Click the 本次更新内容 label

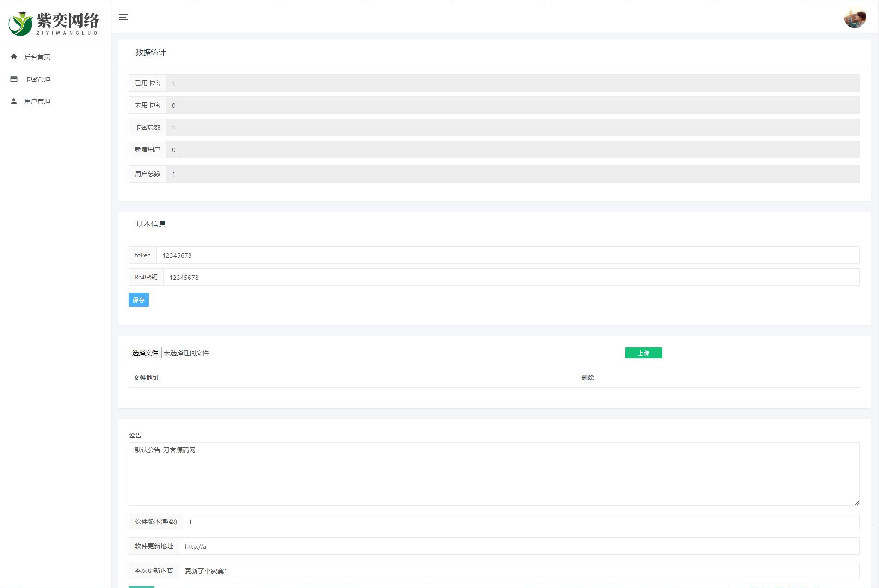(154, 570)
